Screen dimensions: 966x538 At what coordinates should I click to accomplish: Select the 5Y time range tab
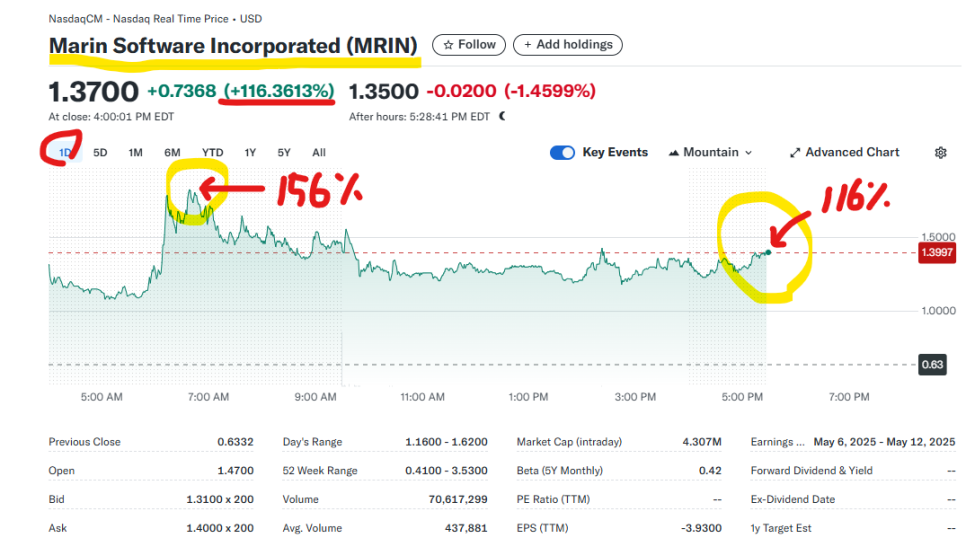pos(283,152)
